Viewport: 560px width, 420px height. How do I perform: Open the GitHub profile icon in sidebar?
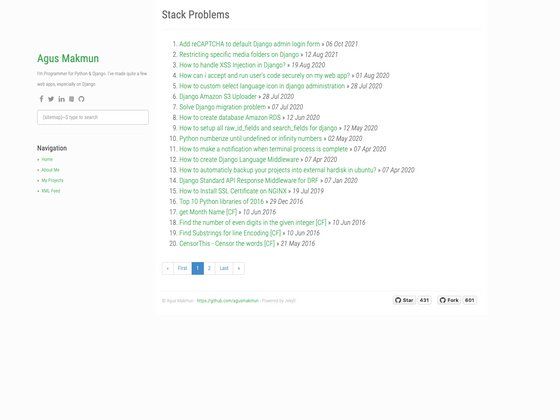coord(81,99)
